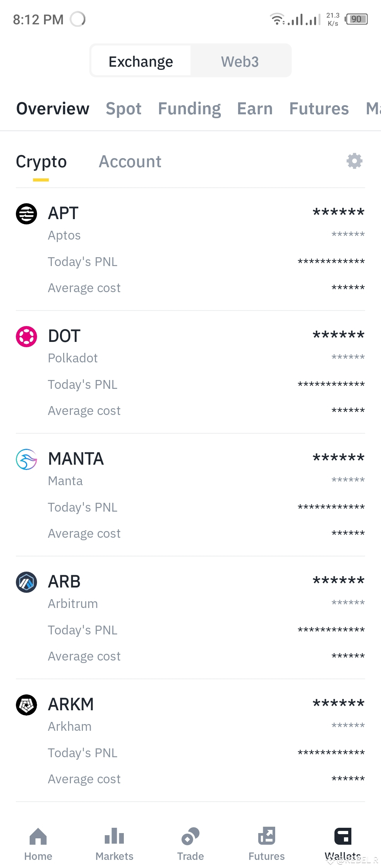Viewport: 381px width, 868px height.
Task: Tap the APT Aptos coin icon
Action: (x=26, y=214)
